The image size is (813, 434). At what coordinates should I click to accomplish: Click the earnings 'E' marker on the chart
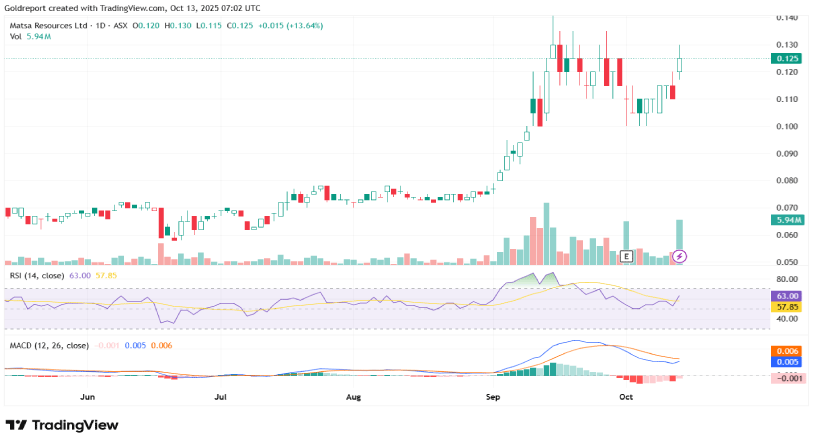626,256
